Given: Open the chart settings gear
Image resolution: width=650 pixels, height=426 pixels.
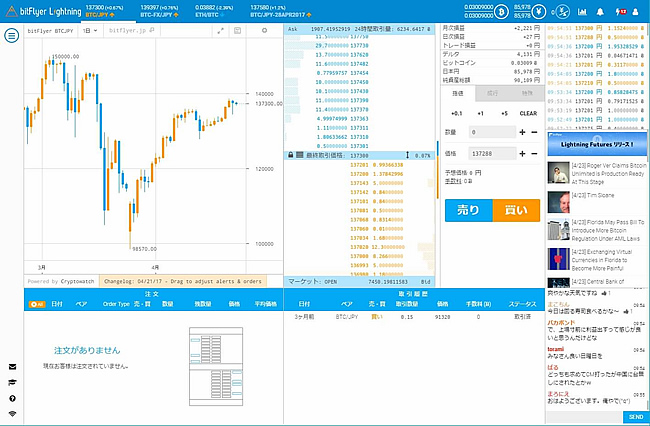Looking at the screenshot, I should pos(264,31).
